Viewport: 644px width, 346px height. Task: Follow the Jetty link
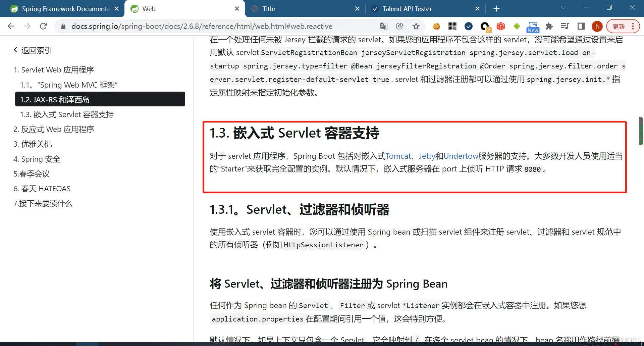tap(427, 156)
